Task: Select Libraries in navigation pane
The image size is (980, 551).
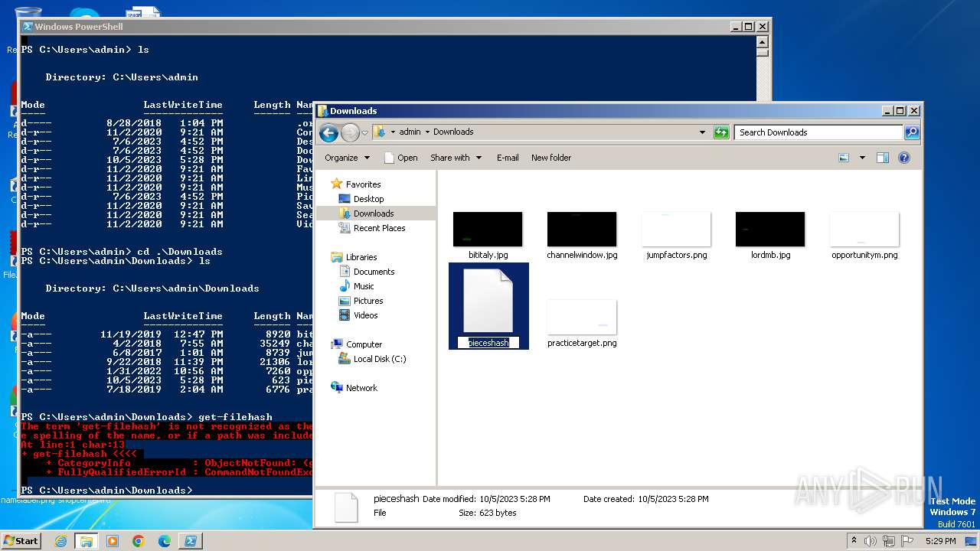Action: (361, 257)
